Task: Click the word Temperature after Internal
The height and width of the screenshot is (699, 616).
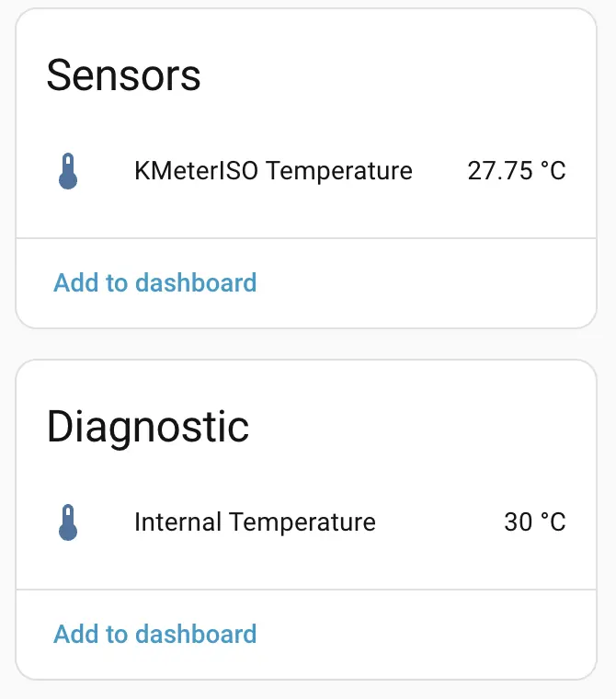Action: coord(302,522)
